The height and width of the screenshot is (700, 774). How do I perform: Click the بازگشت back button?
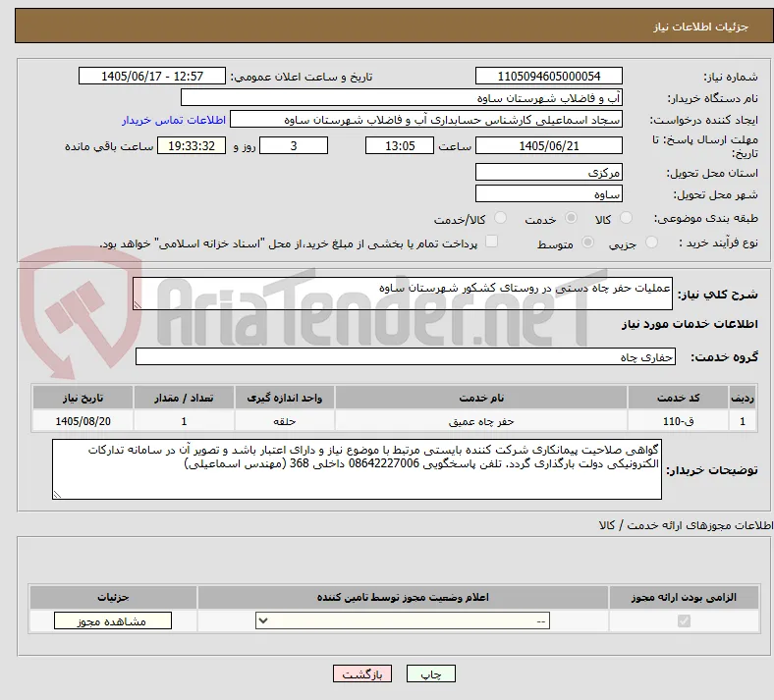point(362,673)
